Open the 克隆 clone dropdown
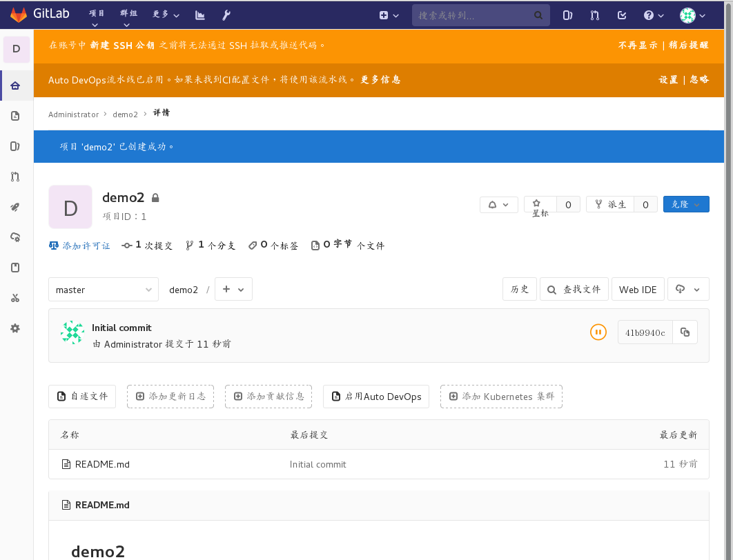This screenshot has height=560, width=733. pos(686,205)
